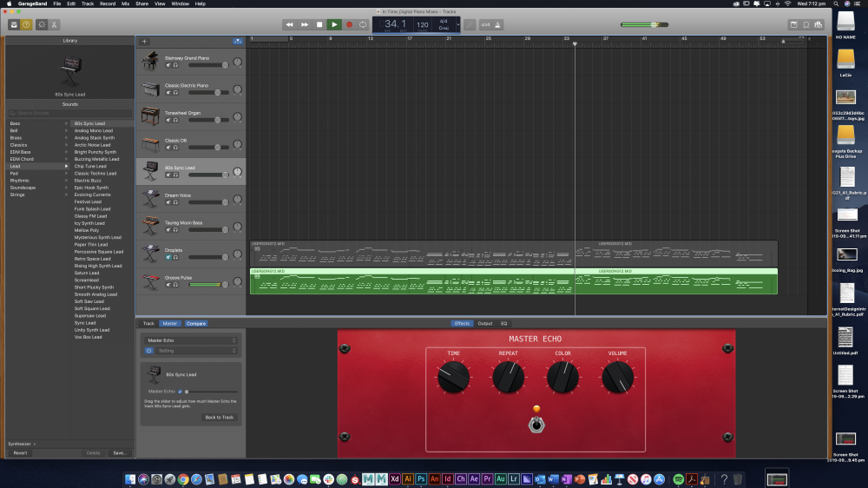
Task: Solo the 80s Sync Lead track
Action: point(175,175)
